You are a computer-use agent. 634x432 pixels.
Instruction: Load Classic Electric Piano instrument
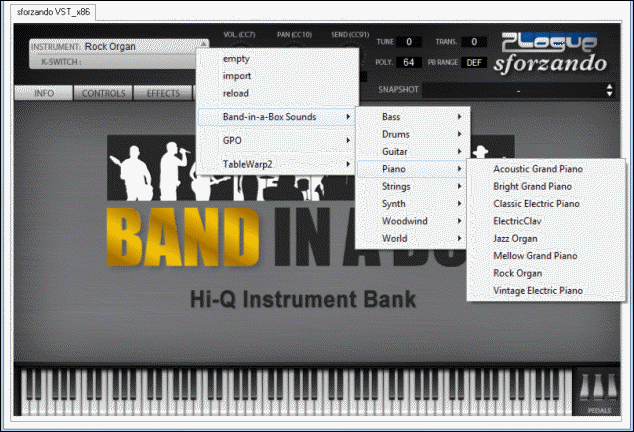546,204
